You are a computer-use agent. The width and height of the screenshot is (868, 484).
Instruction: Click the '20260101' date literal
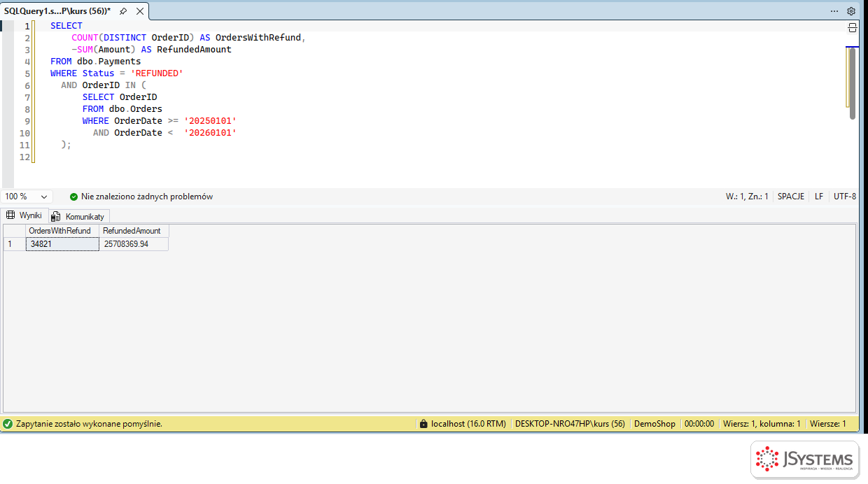click(210, 133)
